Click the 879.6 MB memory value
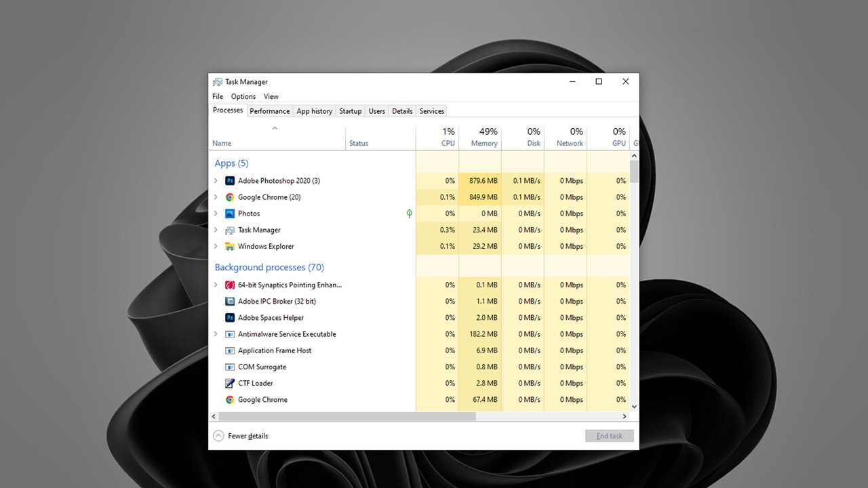868x488 pixels. point(482,181)
